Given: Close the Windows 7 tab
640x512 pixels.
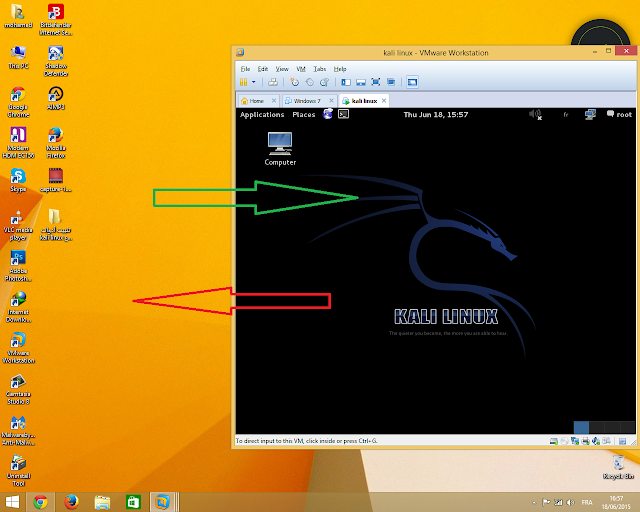Looking at the screenshot, I should [x=331, y=100].
